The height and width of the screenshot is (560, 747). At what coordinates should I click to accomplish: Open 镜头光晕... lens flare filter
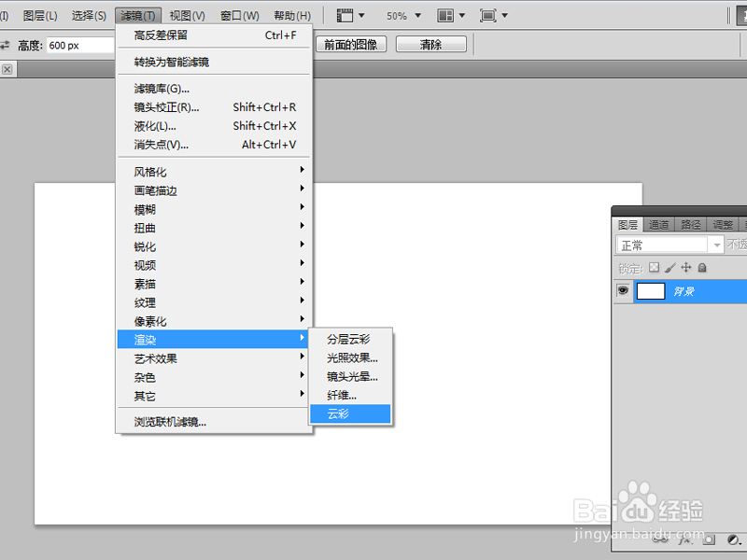(350, 376)
